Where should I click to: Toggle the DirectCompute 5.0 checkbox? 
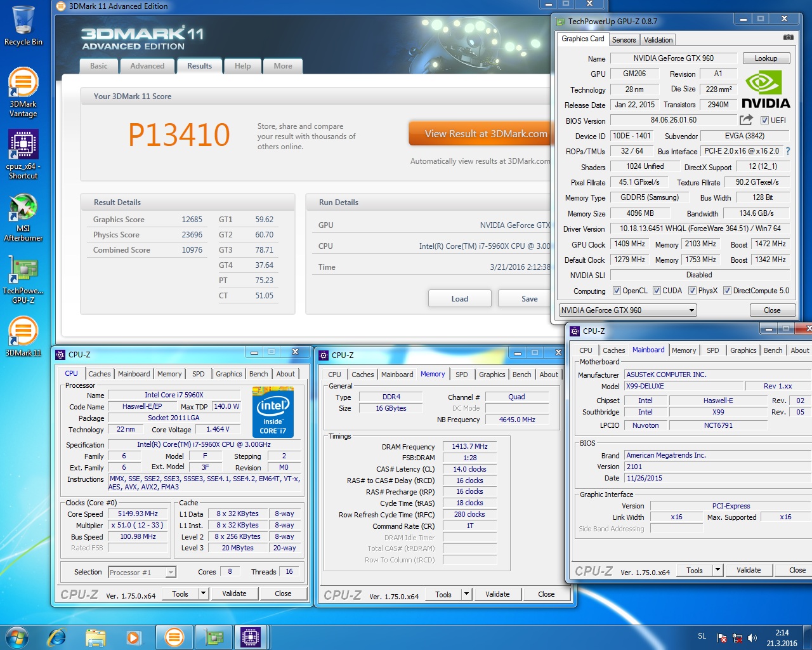click(727, 291)
